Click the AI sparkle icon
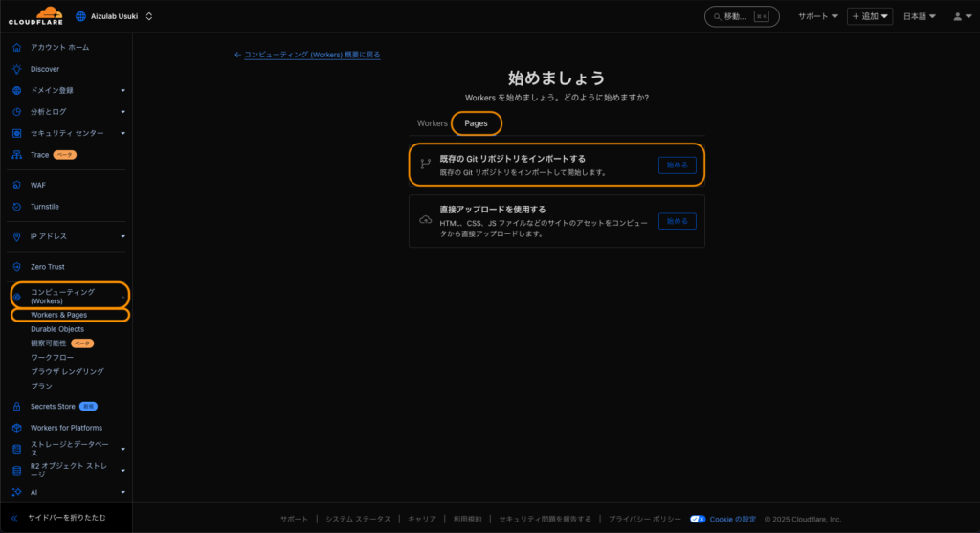 tap(17, 493)
